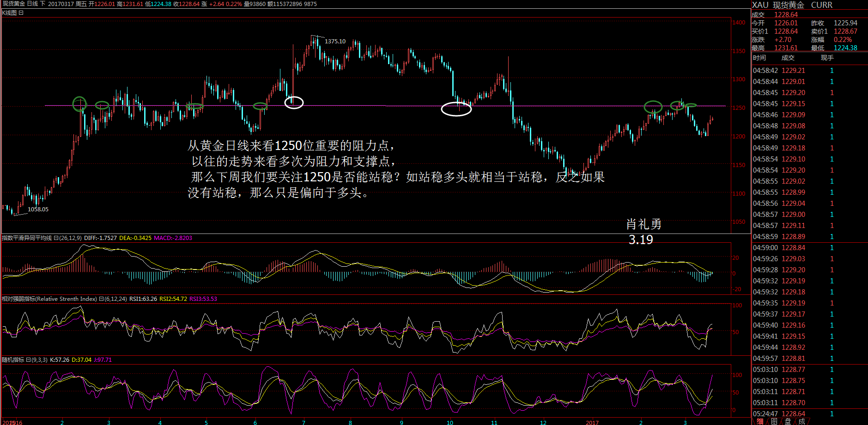Click the 日线 period label in header

click(32, 4)
